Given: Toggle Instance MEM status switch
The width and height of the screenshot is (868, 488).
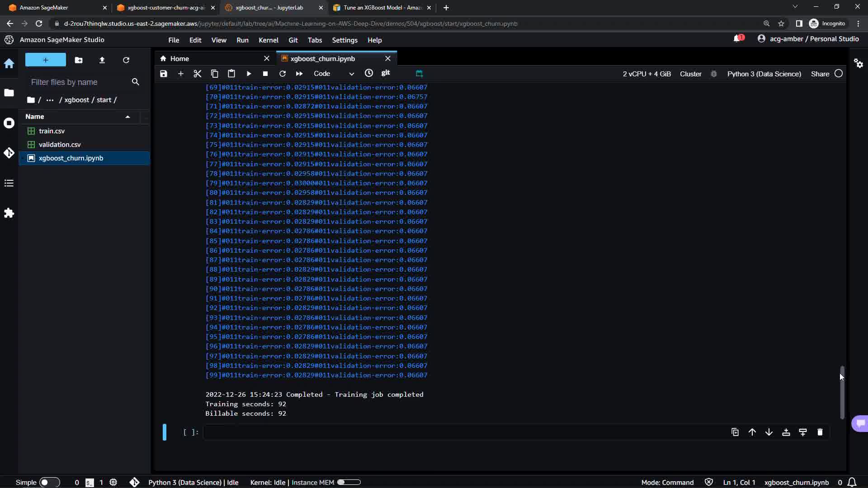Looking at the screenshot, I should pyautogui.click(x=349, y=482).
